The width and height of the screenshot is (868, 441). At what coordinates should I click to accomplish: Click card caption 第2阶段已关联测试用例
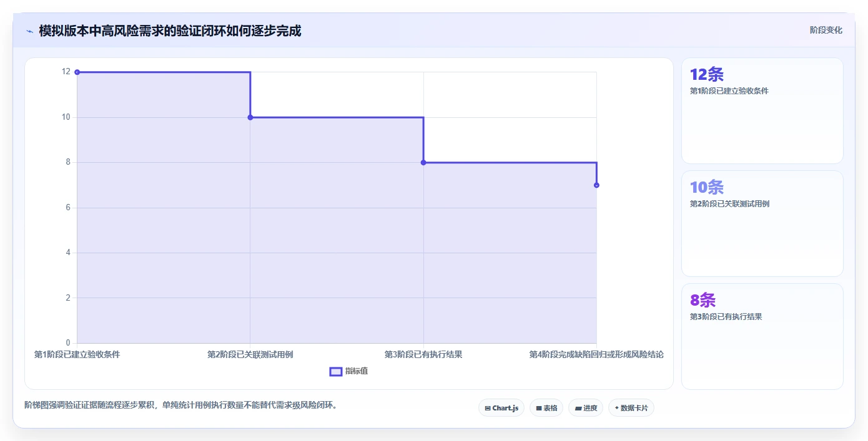tap(729, 204)
